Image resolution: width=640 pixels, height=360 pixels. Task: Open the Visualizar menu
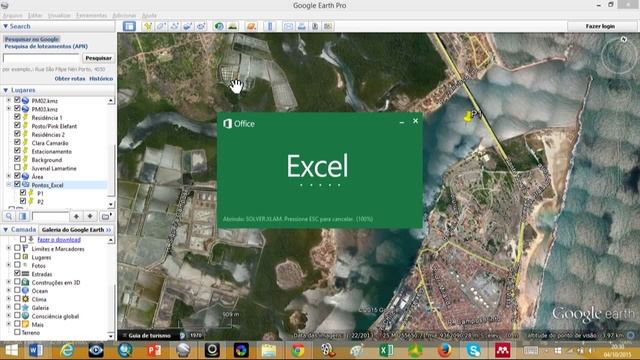[x=59, y=16]
